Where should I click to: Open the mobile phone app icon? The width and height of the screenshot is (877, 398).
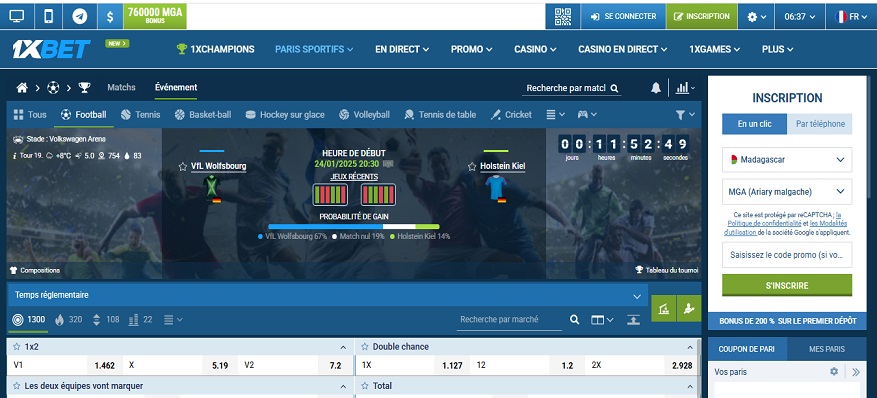48,17
